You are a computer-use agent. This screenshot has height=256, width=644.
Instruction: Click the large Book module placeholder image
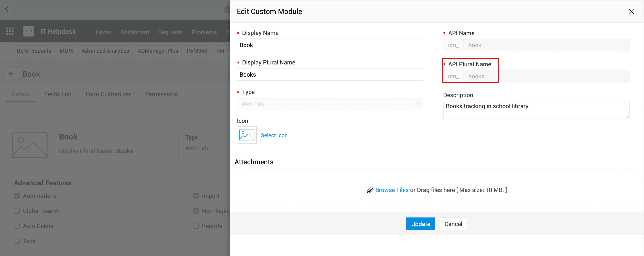coord(29,145)
